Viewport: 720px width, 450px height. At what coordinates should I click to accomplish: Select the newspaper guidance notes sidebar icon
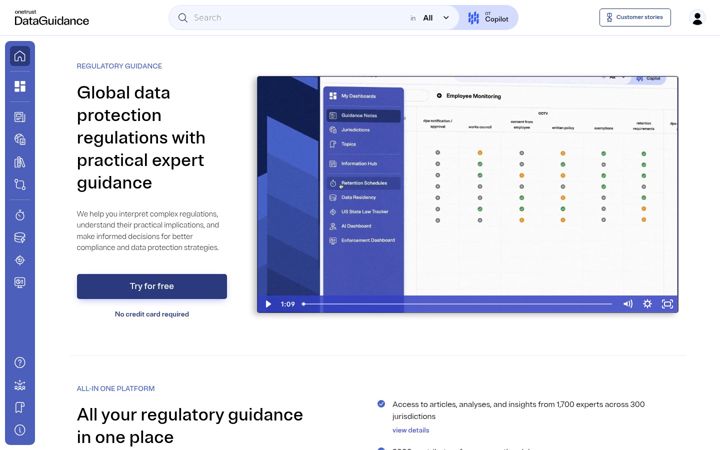coord(20,117)
